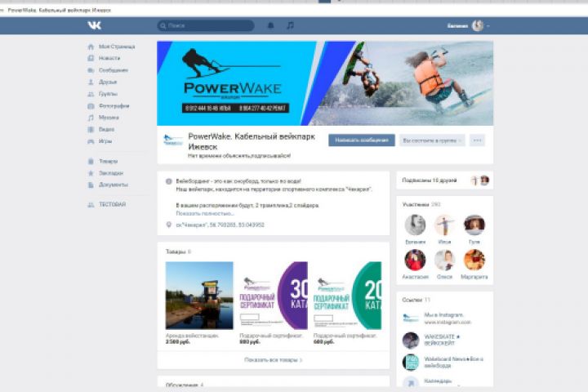Go to Друзья menu item
This screenshot has height=392, width=588.
coord(108,82)
